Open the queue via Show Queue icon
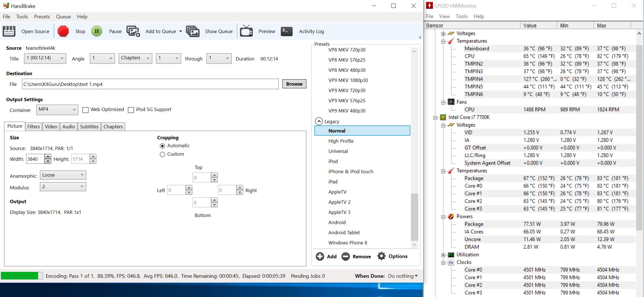Viewport: 644px width, 297px height. pos(193,31)
